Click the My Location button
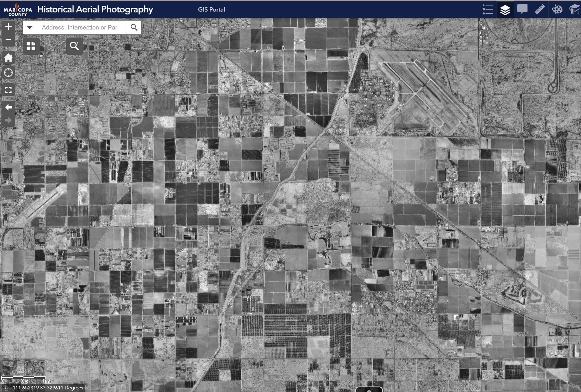The width and height of the screenshot is (581, 392). (8, 73)
